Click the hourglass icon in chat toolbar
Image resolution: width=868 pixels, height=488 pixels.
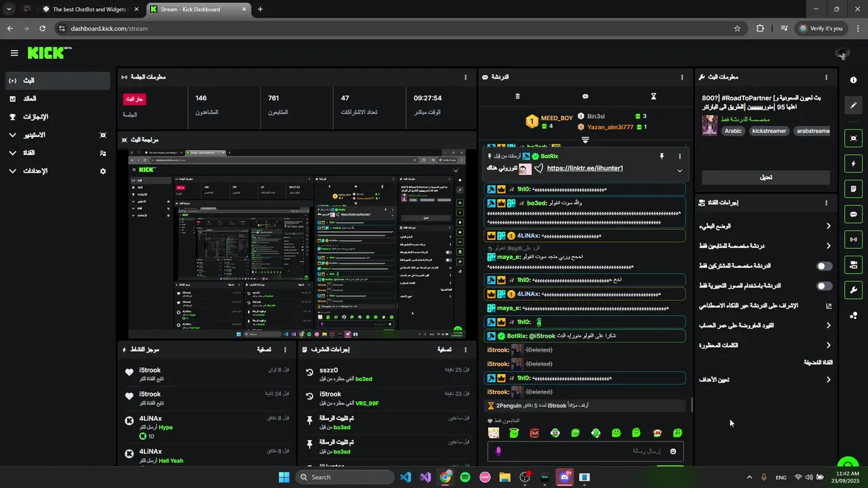654,96
